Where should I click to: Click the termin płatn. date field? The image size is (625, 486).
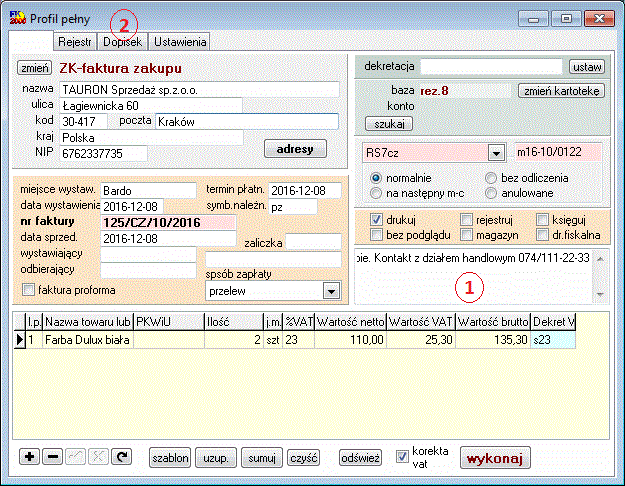(305, 191)
